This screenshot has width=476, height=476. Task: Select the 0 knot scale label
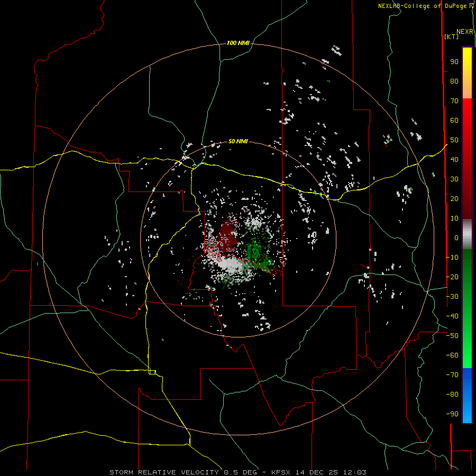456,237
